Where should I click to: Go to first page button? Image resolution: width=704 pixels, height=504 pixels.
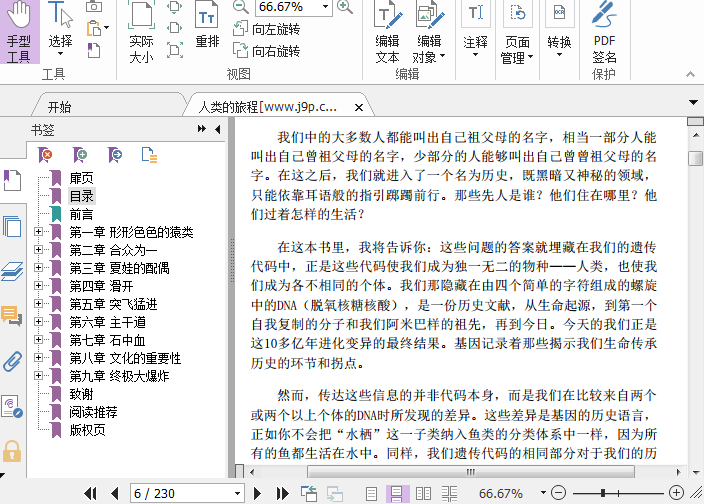click(90, 494)
